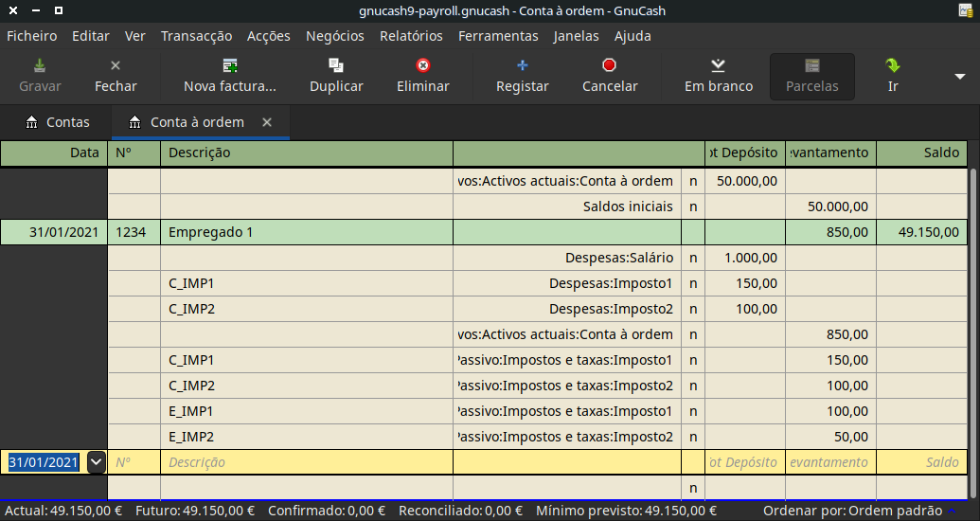The image size is (980, 521).
Task: Click the Nova factura toolbar icon
Action: (230, 66)
